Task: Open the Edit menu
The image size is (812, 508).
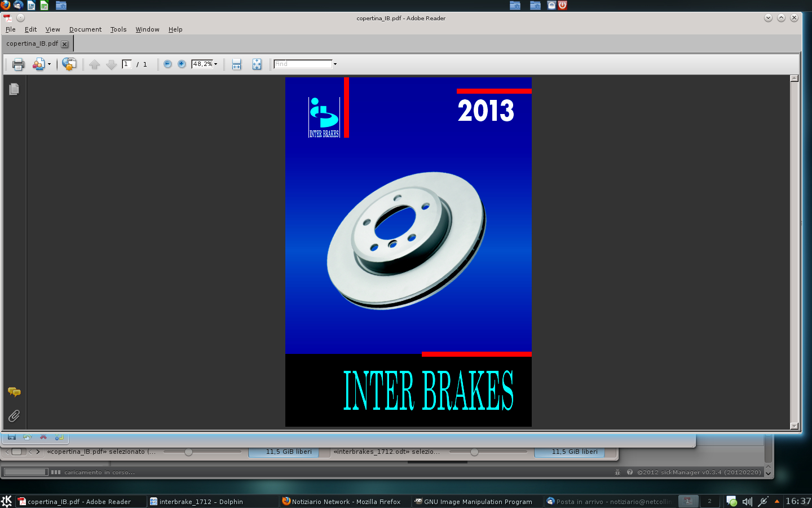Action: [x=30, y=29]
